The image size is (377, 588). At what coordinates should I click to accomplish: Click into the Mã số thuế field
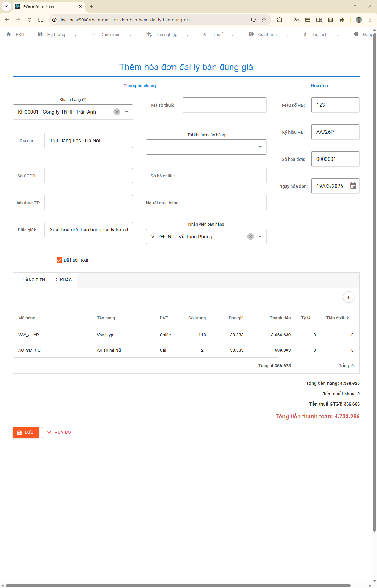224,105
